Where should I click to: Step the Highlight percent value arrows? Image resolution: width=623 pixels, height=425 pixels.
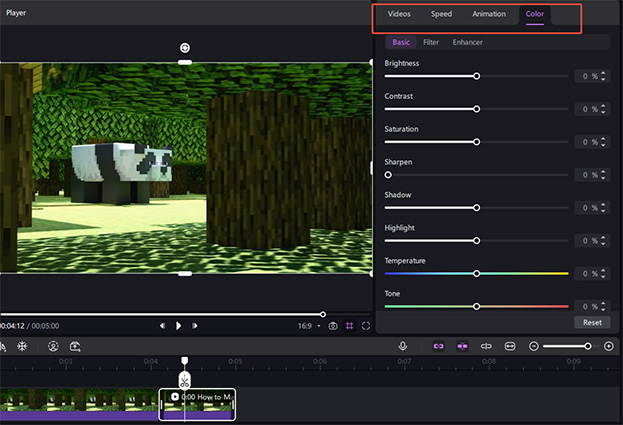tap(603, 241)
